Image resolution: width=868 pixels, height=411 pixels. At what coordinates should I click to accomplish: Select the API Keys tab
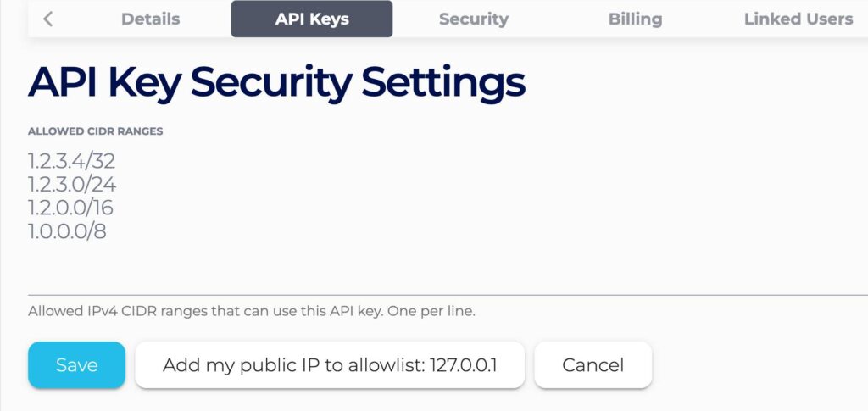coord(312,19)
